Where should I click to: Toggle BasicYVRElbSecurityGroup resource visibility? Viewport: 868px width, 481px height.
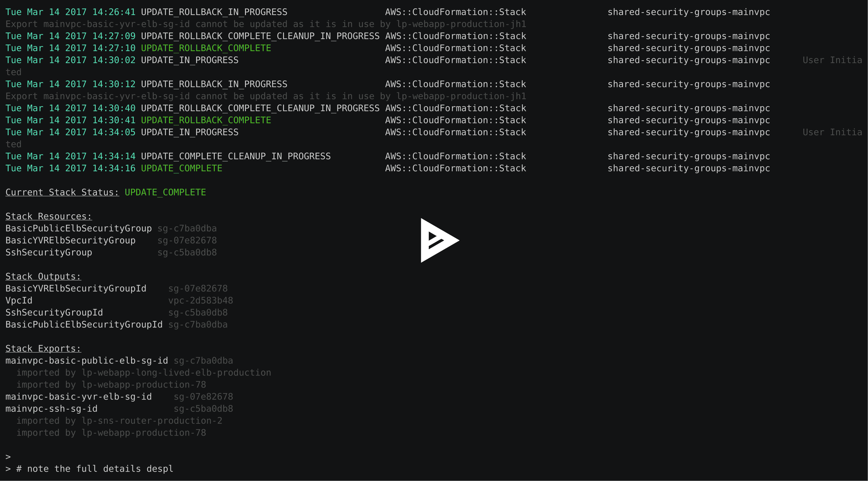71,240
